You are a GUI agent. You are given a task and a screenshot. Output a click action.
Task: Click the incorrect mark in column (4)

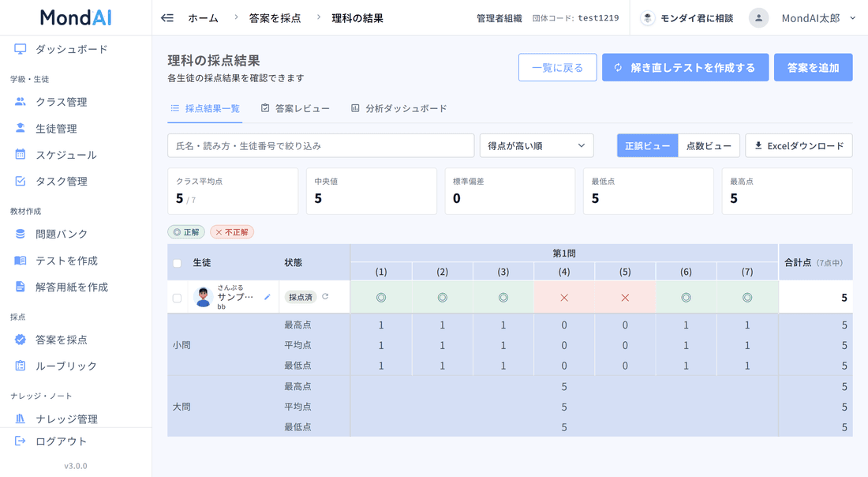564,298
